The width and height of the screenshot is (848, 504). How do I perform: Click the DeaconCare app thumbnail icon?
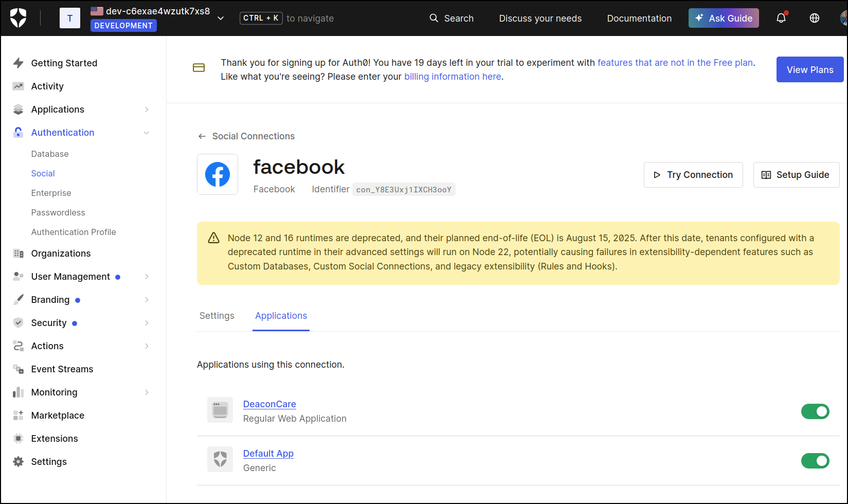220,410
